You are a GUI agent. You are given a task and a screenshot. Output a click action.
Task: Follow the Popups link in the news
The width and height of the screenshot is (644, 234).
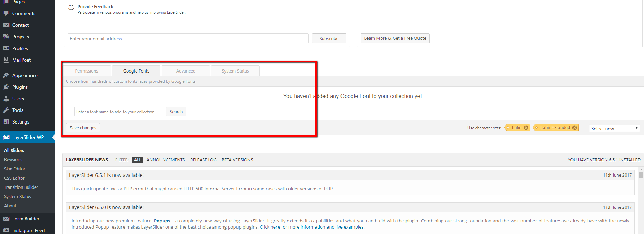click(162, 221)
